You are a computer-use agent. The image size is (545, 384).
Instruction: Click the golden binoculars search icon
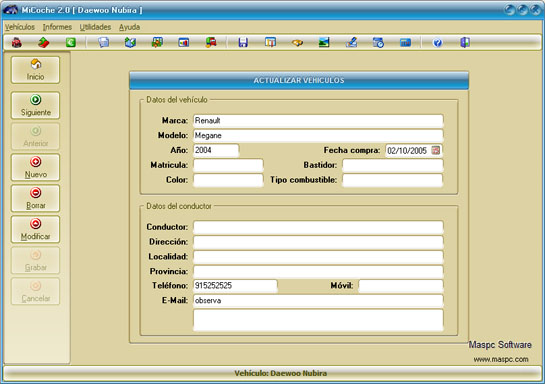click(297, 43)
